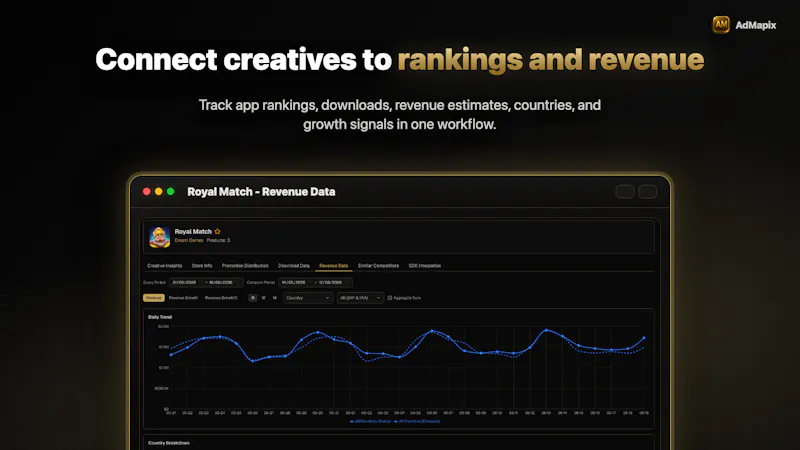Open the Similar Competitors tab
800x450 pixels.
[x=378, y=266]
